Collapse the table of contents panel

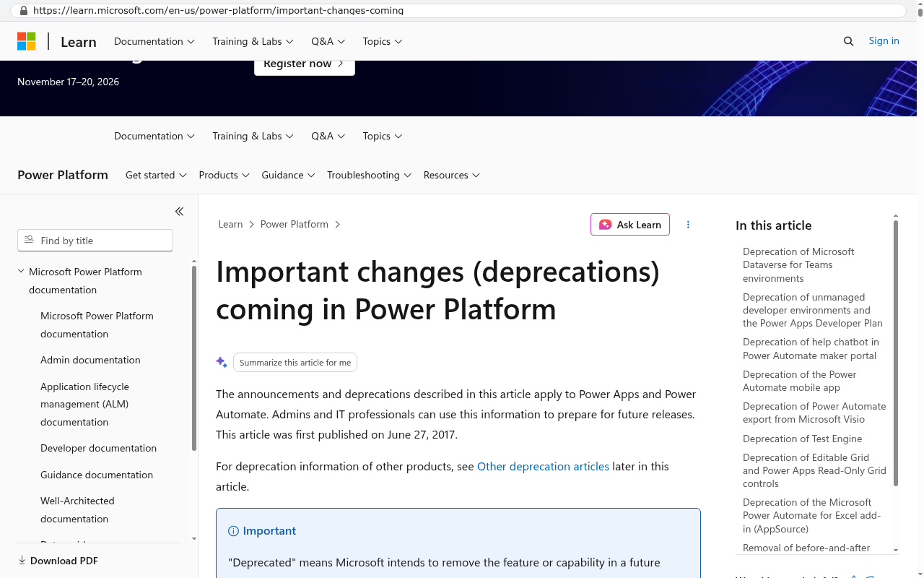[x=179, y=212]
